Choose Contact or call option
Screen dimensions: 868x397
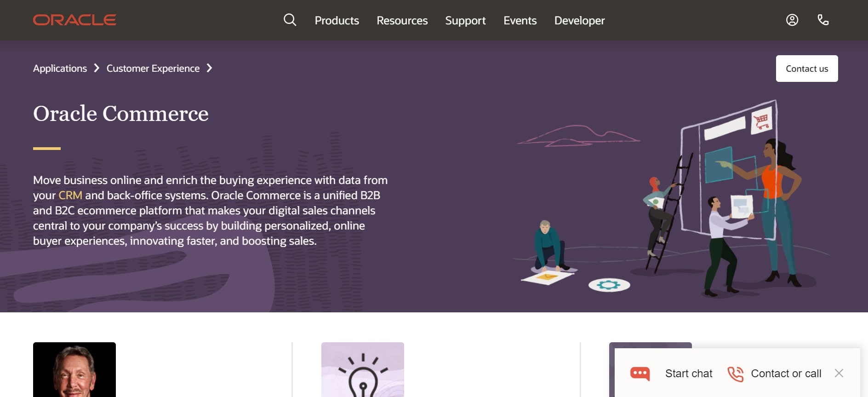[786, 374]
